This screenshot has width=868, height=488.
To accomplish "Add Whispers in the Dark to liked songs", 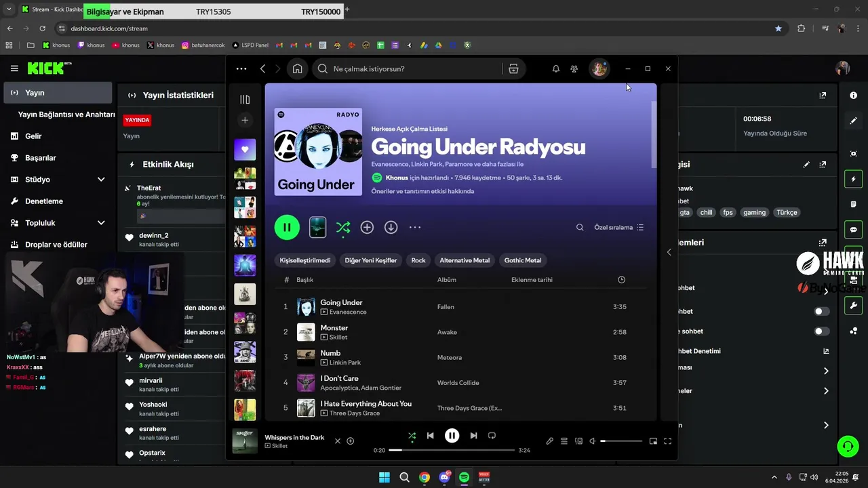I will point(351,441).
